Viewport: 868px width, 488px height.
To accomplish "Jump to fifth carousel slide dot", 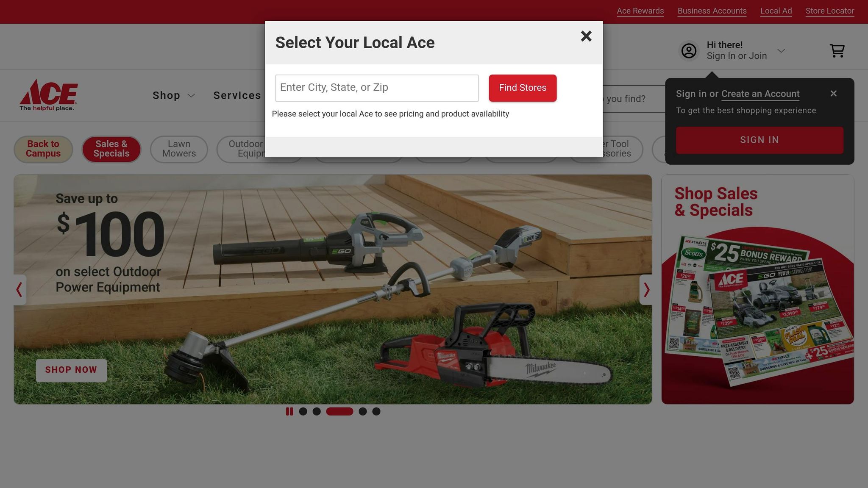I will 376,411.
